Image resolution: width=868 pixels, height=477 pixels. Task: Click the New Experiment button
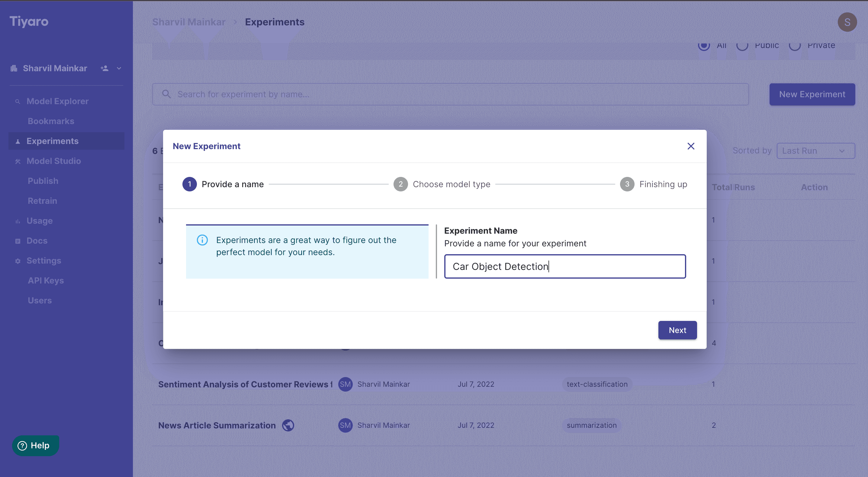tap(812, 94)
